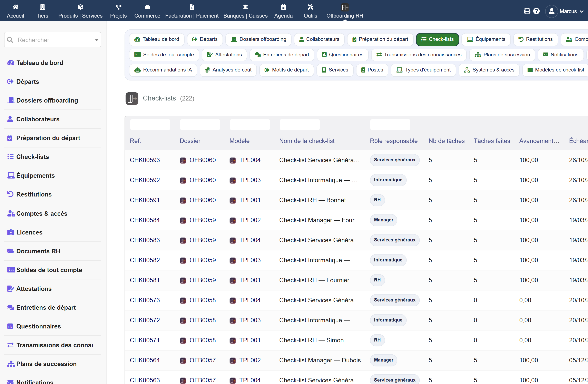Screen dimensions: 588x384
Task: Click the Marcus user avatar icon
Action: point(551,11)
